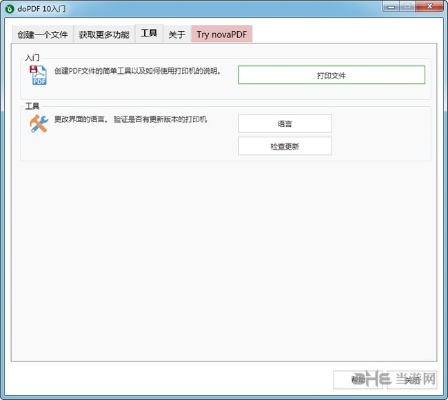Viewport: 448px width, 400px height.
Task: Close the doPDF window with X
Action: point(429,7)
